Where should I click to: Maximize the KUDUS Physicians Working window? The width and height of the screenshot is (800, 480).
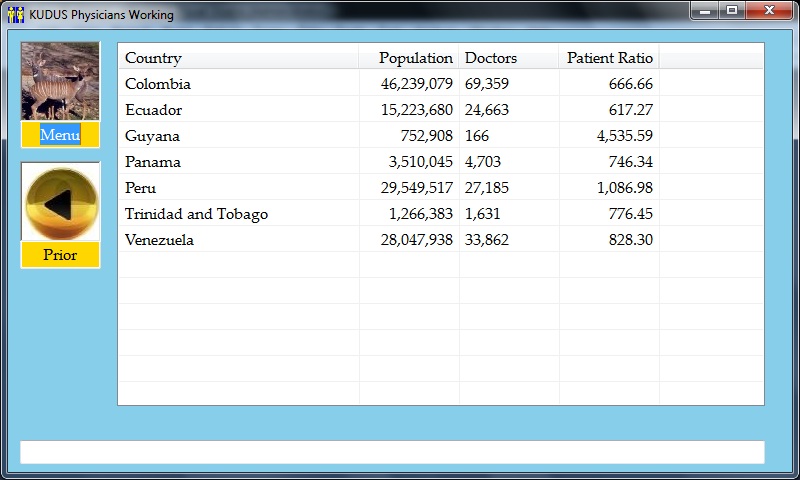pyautogui.click(x=732, y=11)
